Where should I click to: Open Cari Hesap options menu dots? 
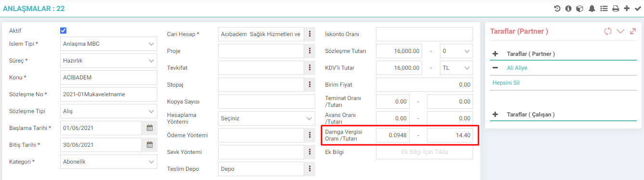click(310, 34)
